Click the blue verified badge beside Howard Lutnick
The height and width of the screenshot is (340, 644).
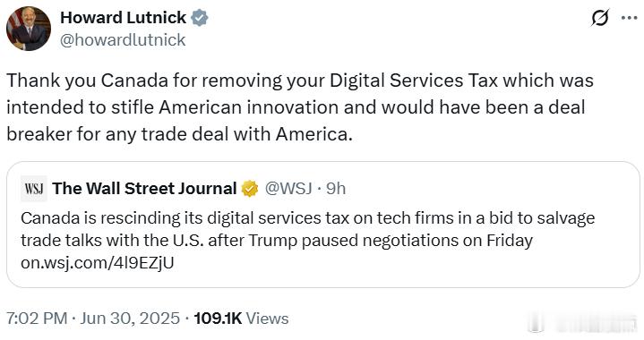[x=200, y=18]
